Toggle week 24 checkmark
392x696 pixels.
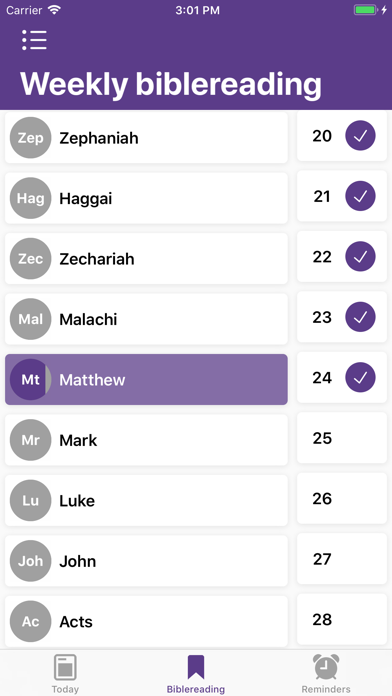360,377
